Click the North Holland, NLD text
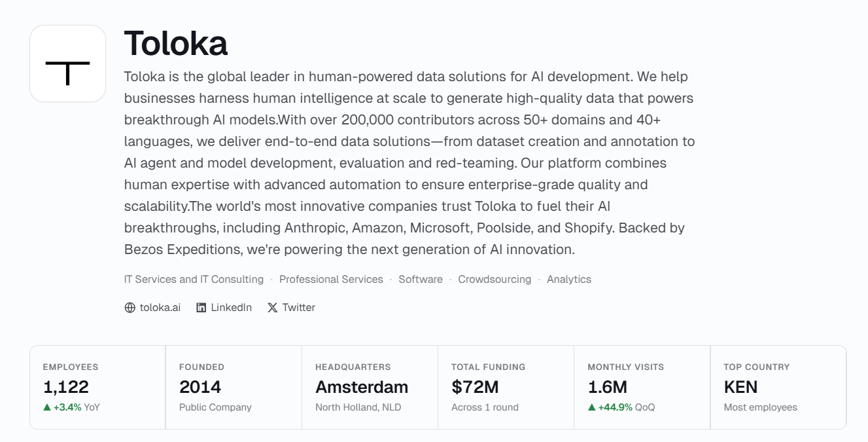This screenshot has height=442, width=868. tap(358, 407)
